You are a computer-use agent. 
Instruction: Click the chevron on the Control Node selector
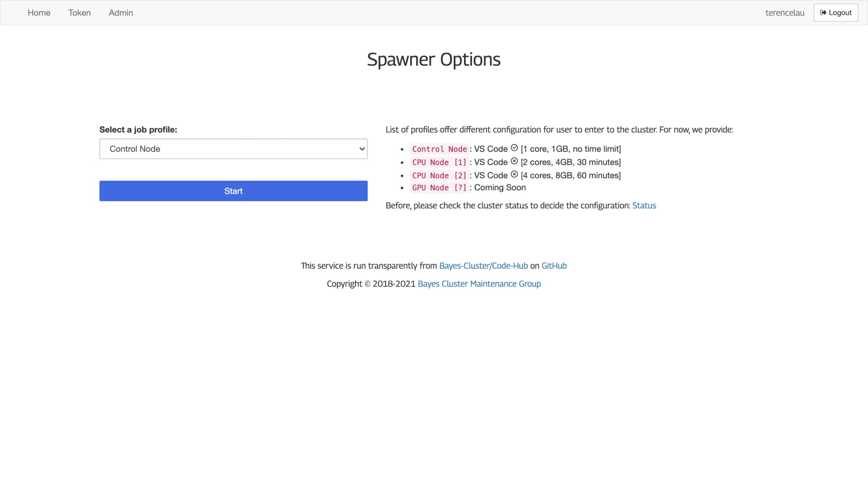coord(361,148)
